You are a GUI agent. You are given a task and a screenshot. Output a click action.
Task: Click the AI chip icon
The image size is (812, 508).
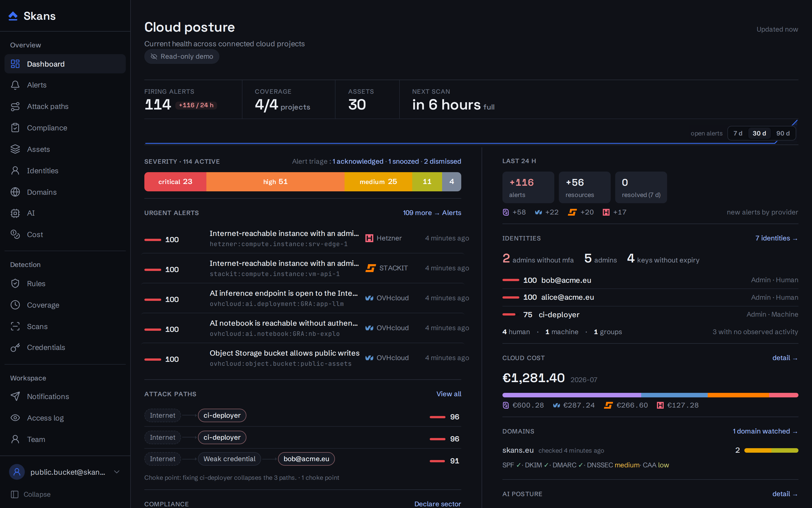tap(15, 213)
